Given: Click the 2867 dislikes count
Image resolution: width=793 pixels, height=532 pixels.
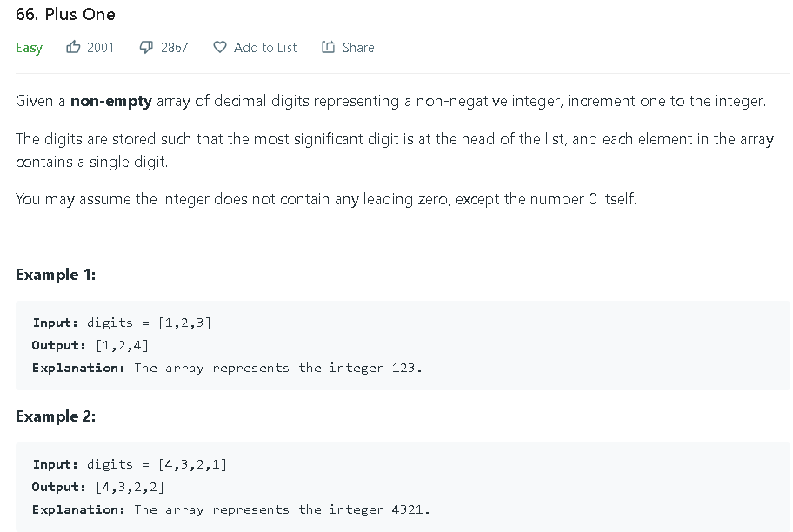Looking at the screenshot, I should pyautogui.click(x=174, y=48).
